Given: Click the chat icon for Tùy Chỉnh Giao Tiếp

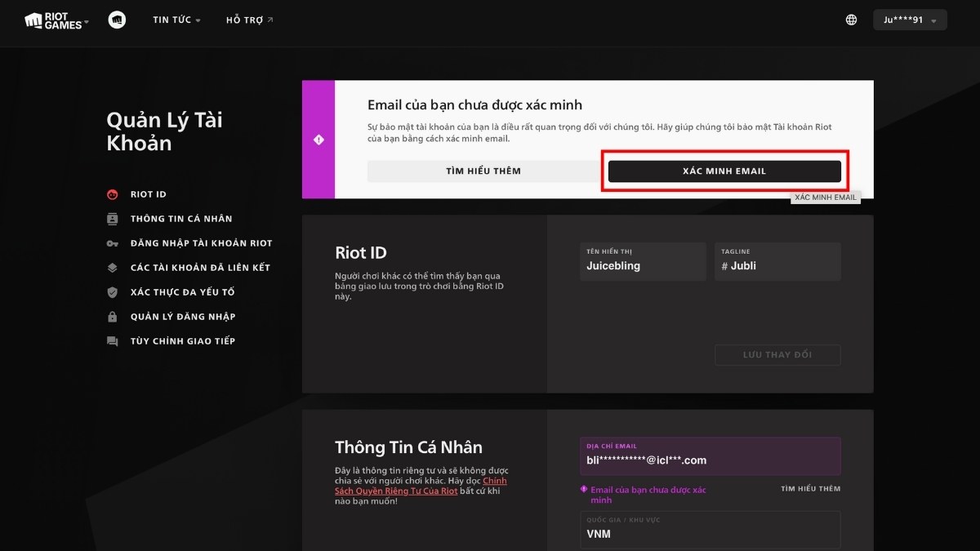Looking at the screenshot, I should pos(113,341).
